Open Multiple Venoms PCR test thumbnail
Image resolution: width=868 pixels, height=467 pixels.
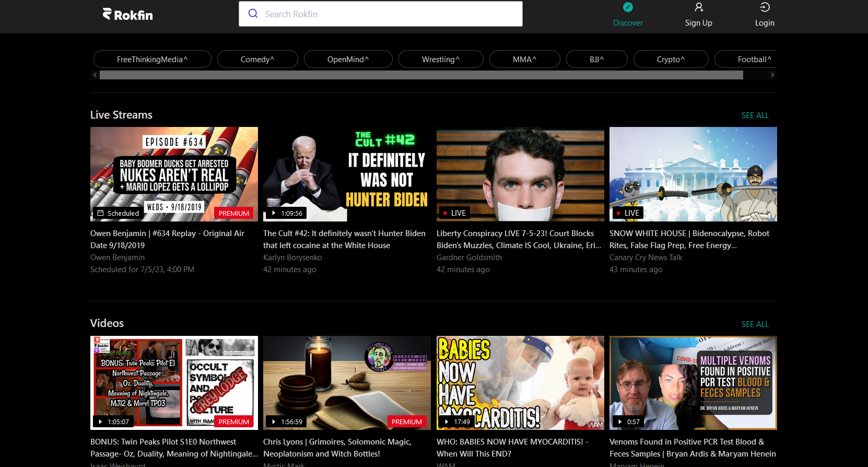693,383
